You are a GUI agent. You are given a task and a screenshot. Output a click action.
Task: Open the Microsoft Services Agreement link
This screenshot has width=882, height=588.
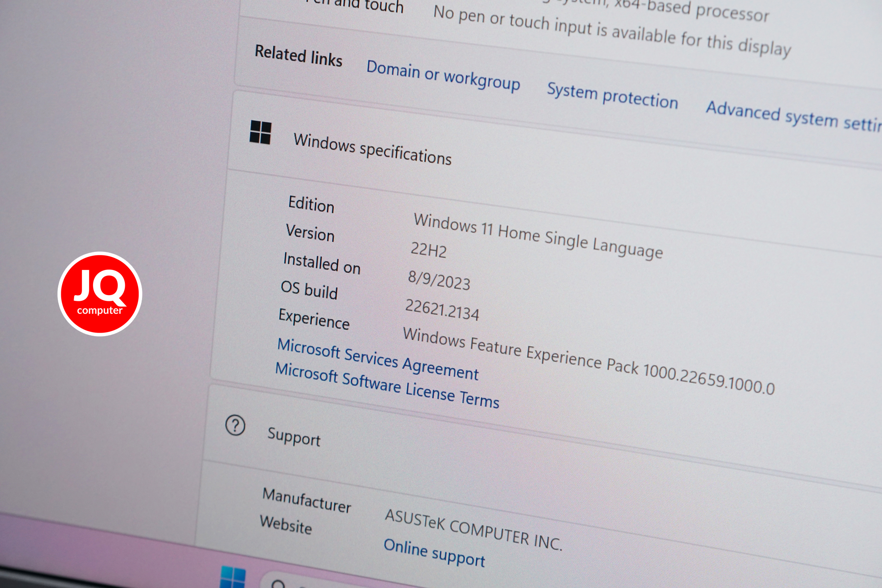pos(378,359)
